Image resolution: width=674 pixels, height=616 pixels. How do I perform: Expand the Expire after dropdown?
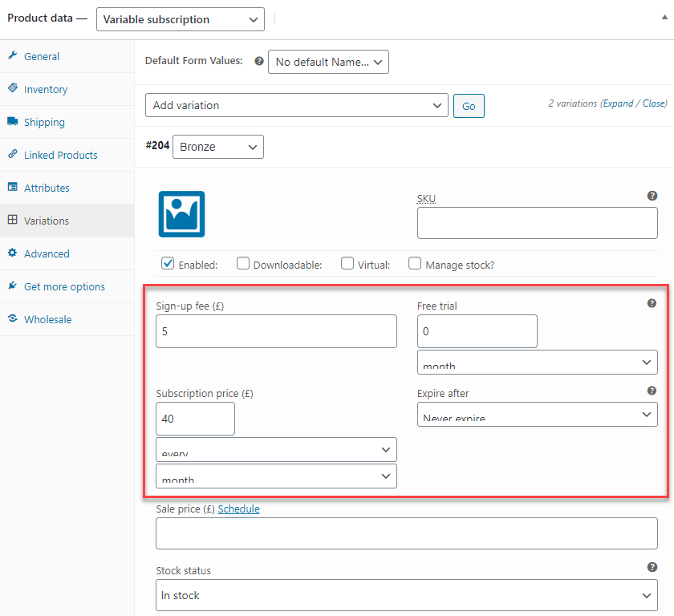click(537, 414)
